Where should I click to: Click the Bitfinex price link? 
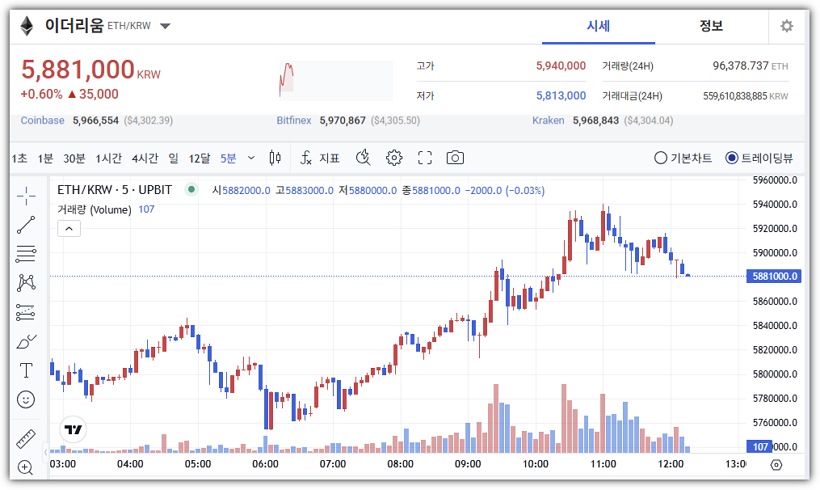tap(294, 120)
